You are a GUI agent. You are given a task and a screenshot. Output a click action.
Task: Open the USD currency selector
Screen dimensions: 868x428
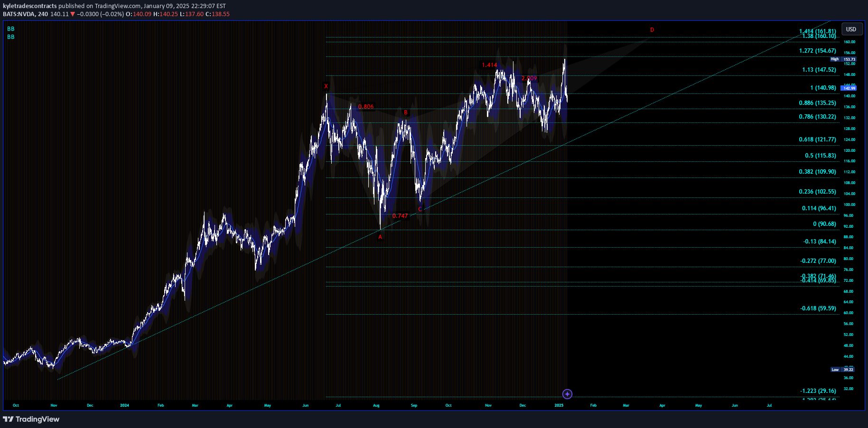(x=851, y=29)
